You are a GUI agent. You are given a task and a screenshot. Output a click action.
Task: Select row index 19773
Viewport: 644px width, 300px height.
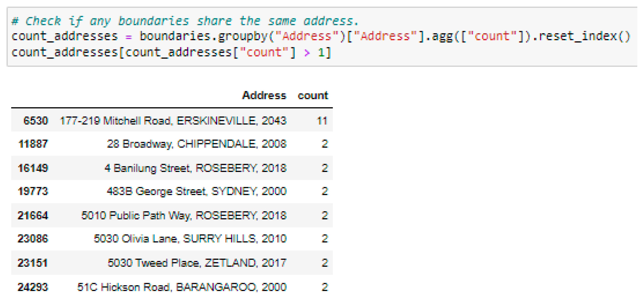pos(33,191)
